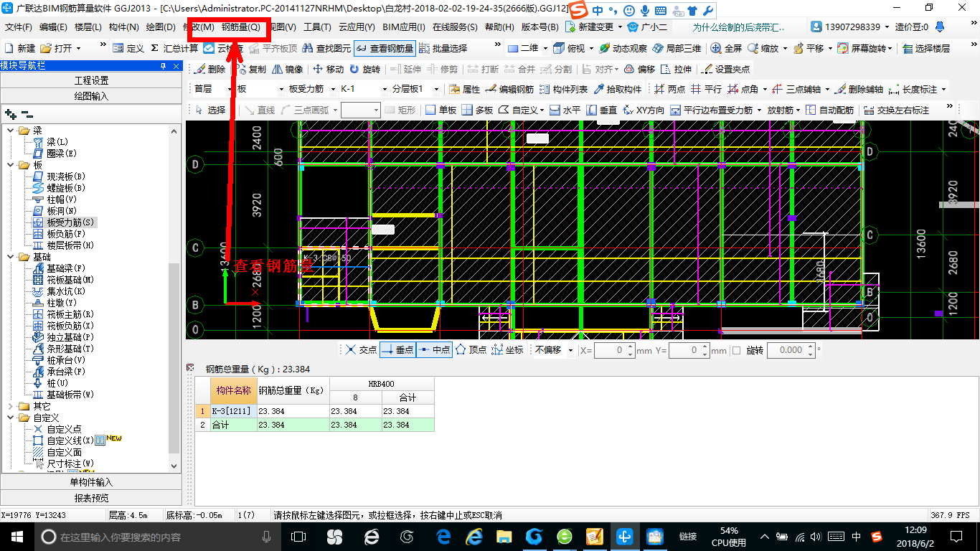The image size is (980, 551).
Task: Use 拾取构件 pick component tool
Action: pos(618,90)
